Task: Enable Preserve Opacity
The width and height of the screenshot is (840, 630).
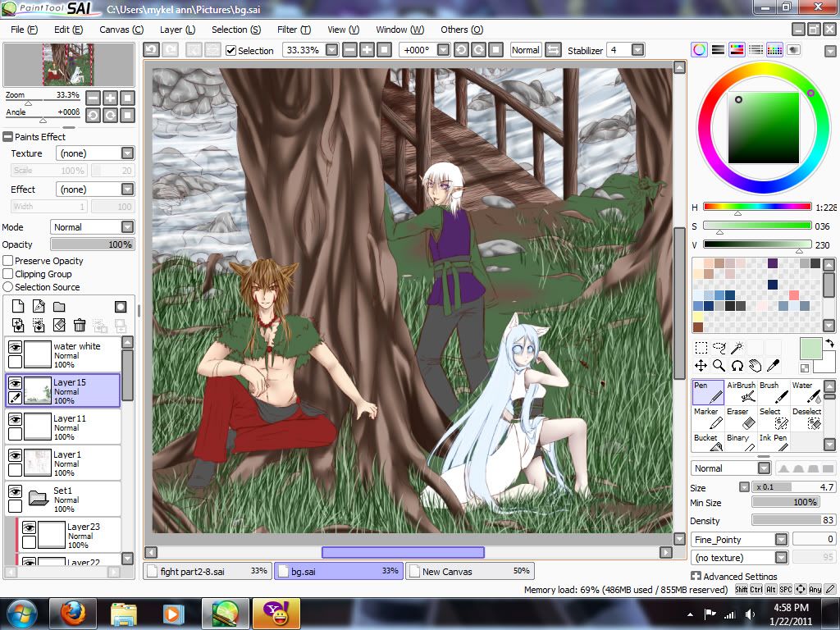Action: 8,261
